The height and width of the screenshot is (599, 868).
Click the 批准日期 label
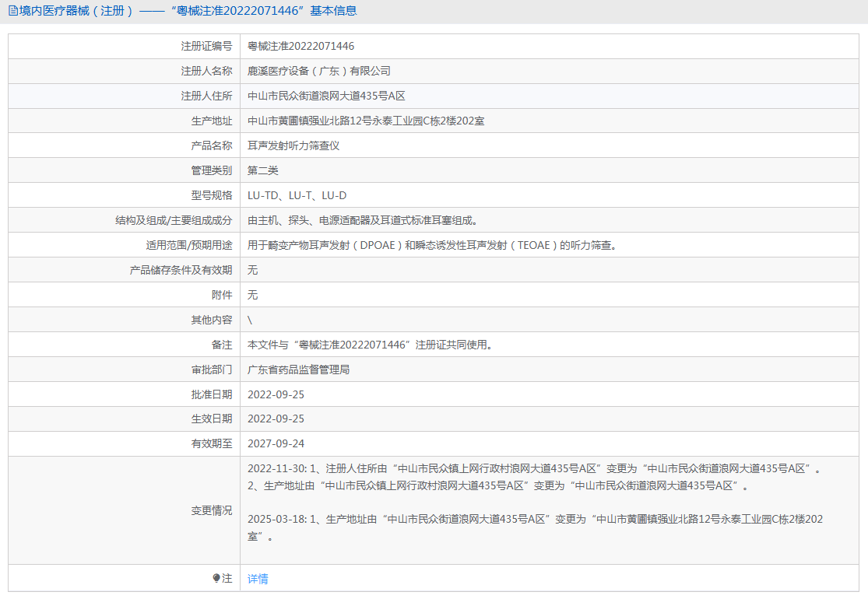pyautogui.click(x=212, y=394)
